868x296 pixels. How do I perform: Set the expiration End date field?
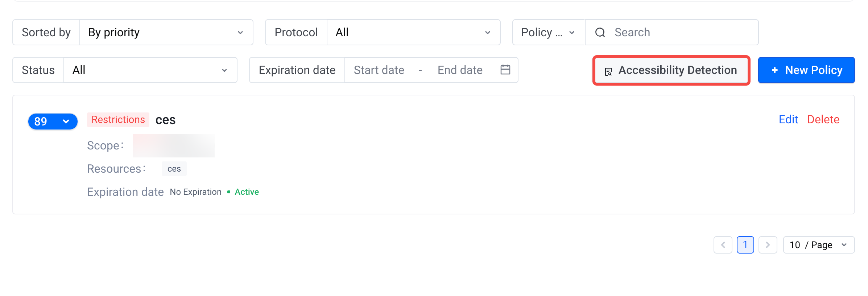coord(460,70)
